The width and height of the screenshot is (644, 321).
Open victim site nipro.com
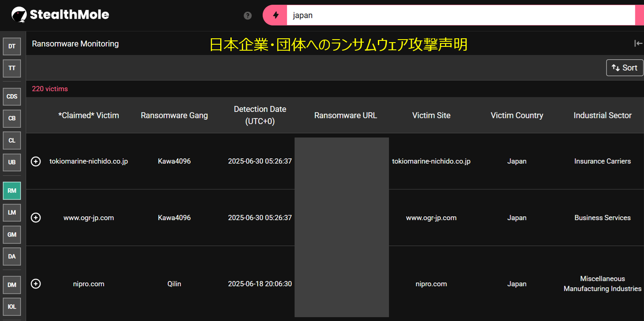pos(431,284)
